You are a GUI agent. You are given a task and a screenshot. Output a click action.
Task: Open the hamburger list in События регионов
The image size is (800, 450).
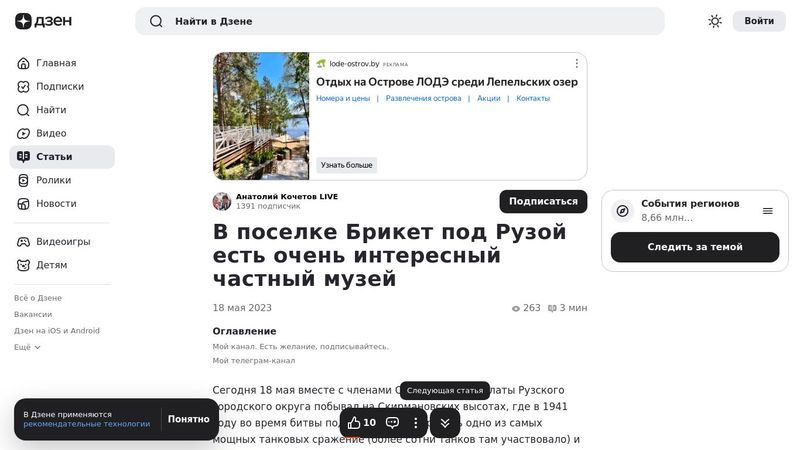tap(768, 211)
